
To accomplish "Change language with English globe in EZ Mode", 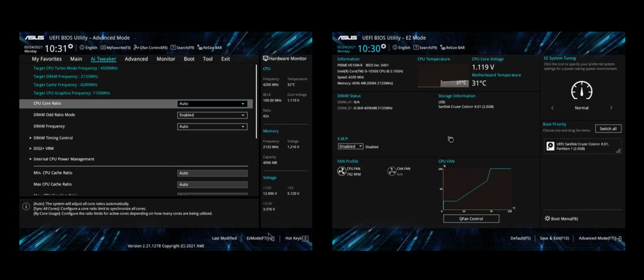I will point(401,48).
